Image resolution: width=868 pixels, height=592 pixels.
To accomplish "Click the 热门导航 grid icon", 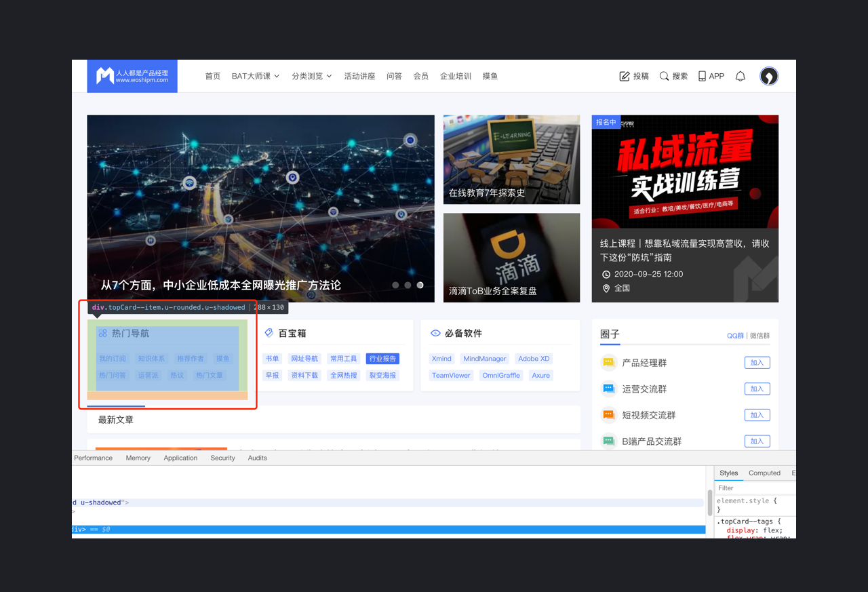I will pyautogui.click(x=103, y=333).
